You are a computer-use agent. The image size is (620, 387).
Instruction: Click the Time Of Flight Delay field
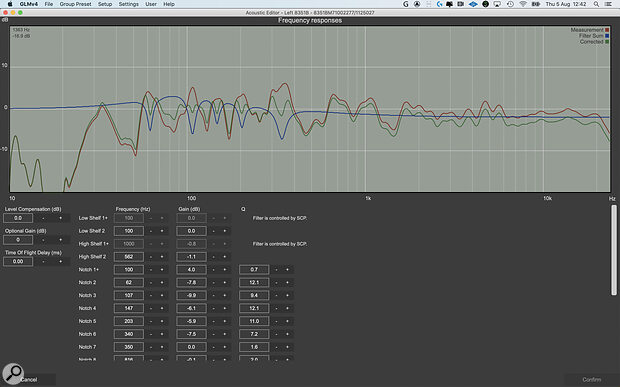tap(18, 261)
